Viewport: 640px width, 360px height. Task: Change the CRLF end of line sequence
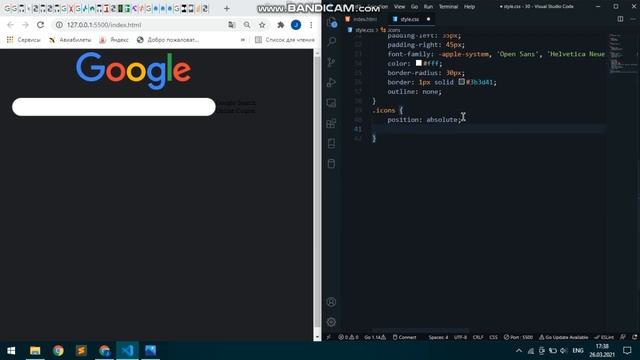(x=478, y=337)
